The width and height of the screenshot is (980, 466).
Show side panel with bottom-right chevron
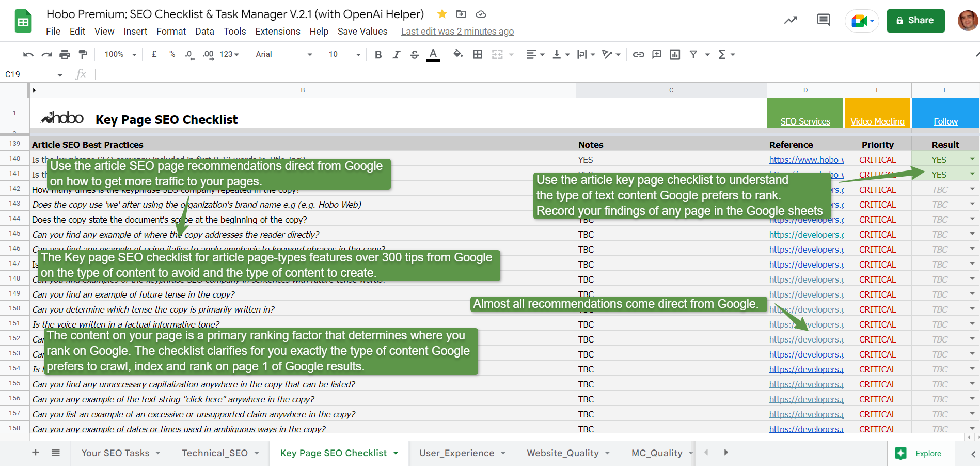[x=973, y=454]
